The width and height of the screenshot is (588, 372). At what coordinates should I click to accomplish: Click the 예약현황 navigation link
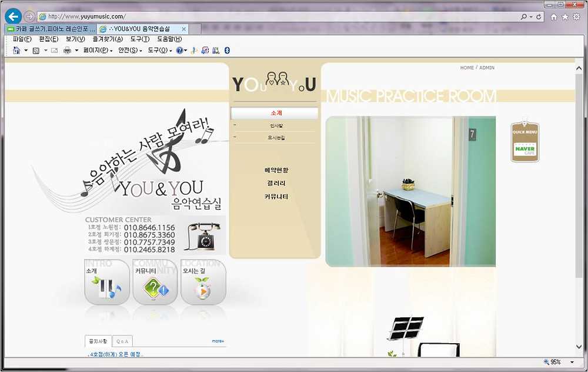tap(276, 170)
